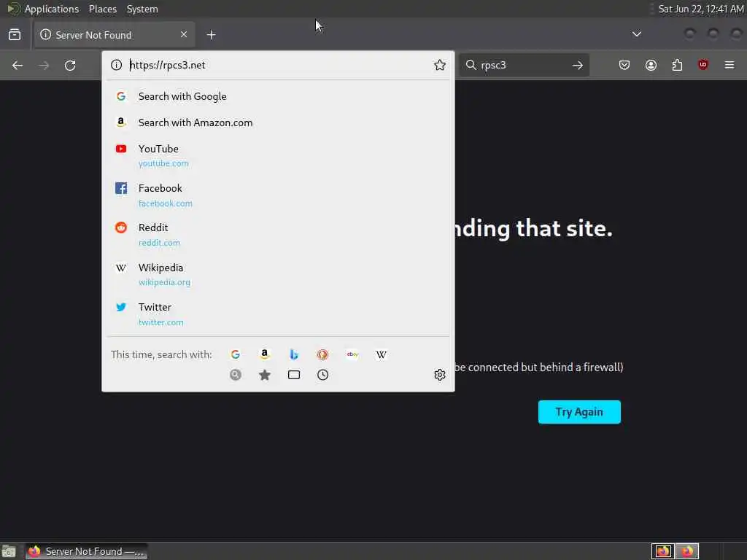This screenshot has height=560, width=747.
Task: Search this time with the DuckDuckGo icon
Action: click(x=323, y=354)
